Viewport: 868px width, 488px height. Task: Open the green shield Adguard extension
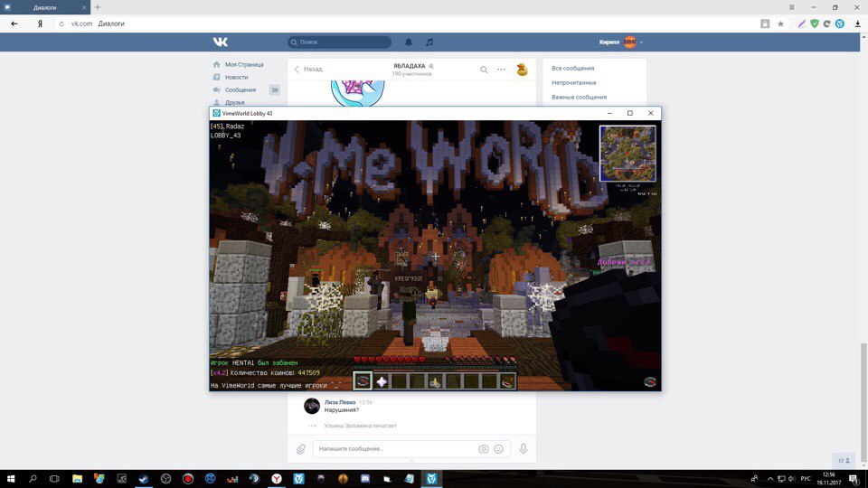point(815,23)
